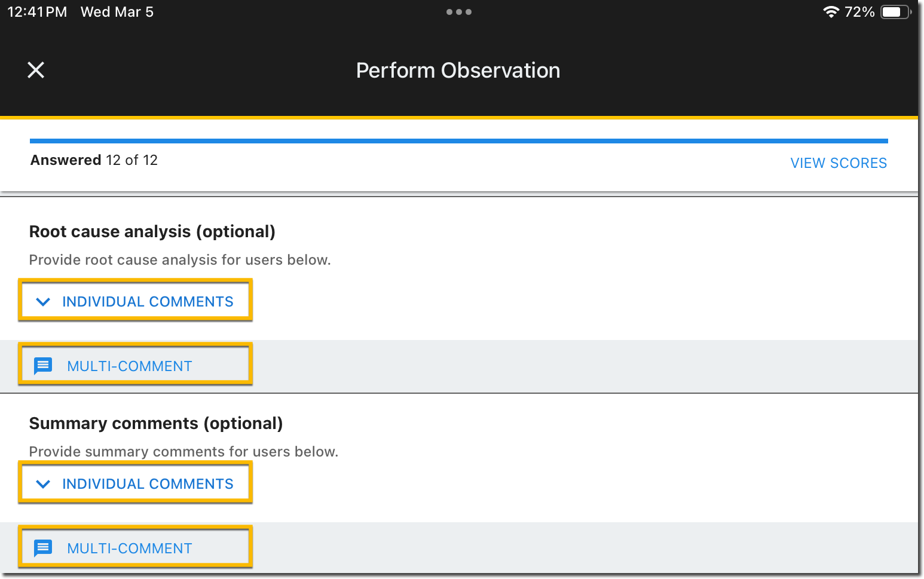Tap the battery icon in status bar
924x579 pixels.
[x=895, y=12]
